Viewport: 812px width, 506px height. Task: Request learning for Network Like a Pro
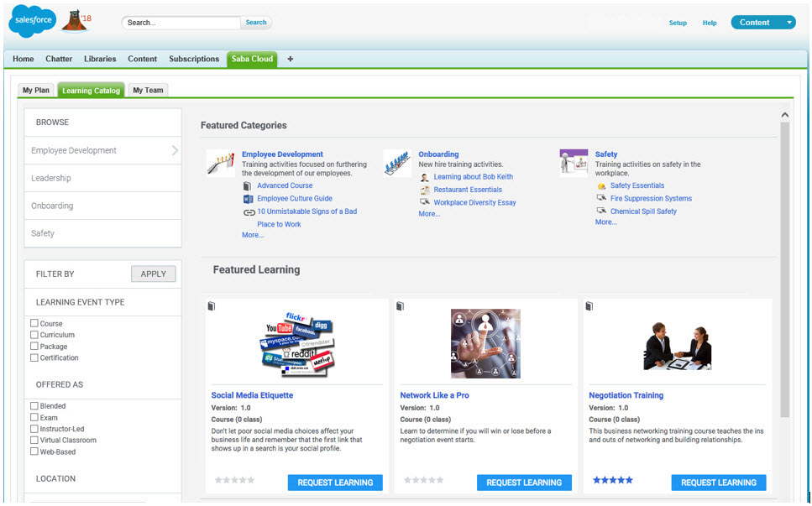coord(524,483)
